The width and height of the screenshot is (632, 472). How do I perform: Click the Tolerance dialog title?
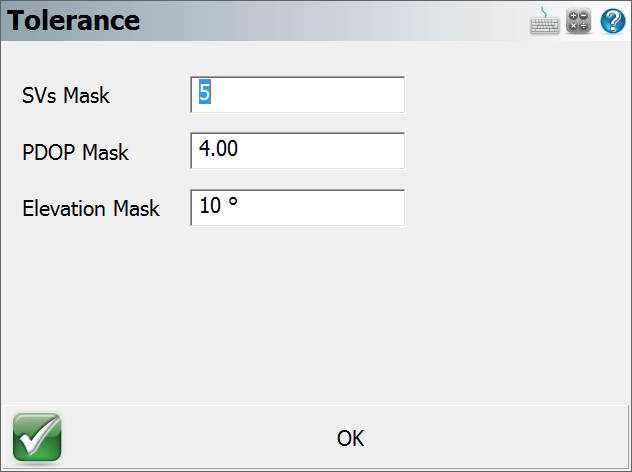[x=73, y=20]
